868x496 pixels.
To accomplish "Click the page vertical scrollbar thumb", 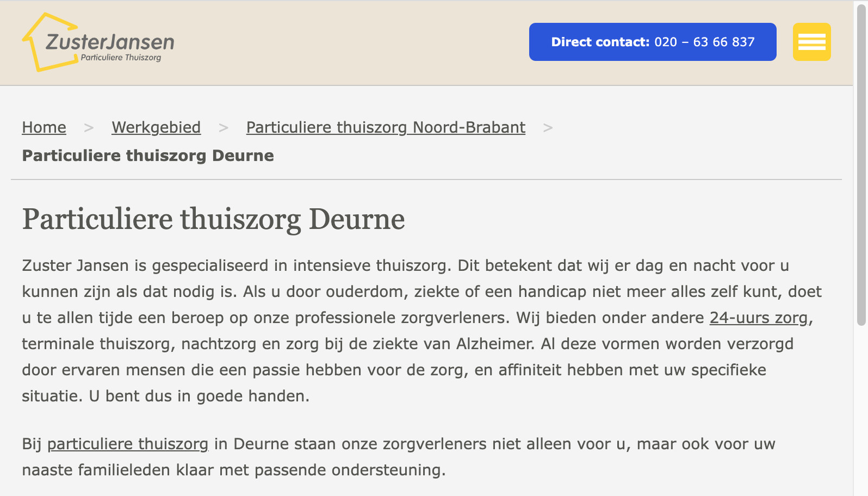I will (x=861, y=164).
